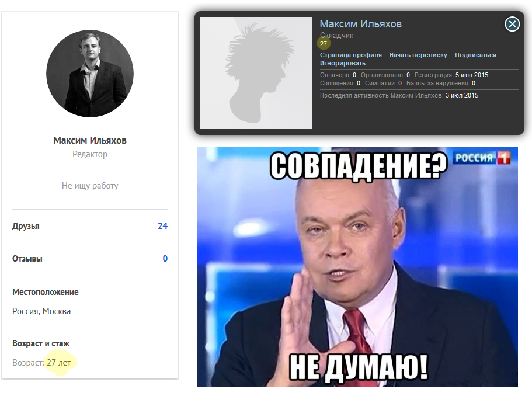Click the highlighted 27 лет age value
Viewport: 532px width, 403px height.
pos(59,363)
